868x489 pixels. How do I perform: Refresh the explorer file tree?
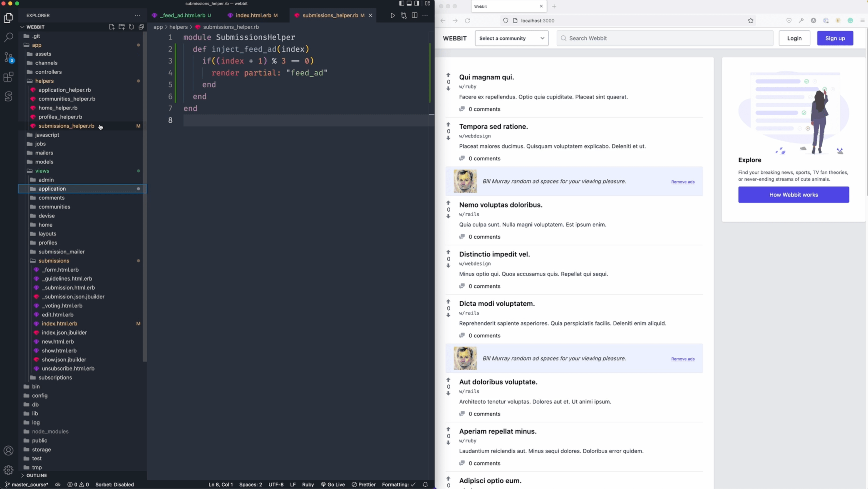pos(131,27)
